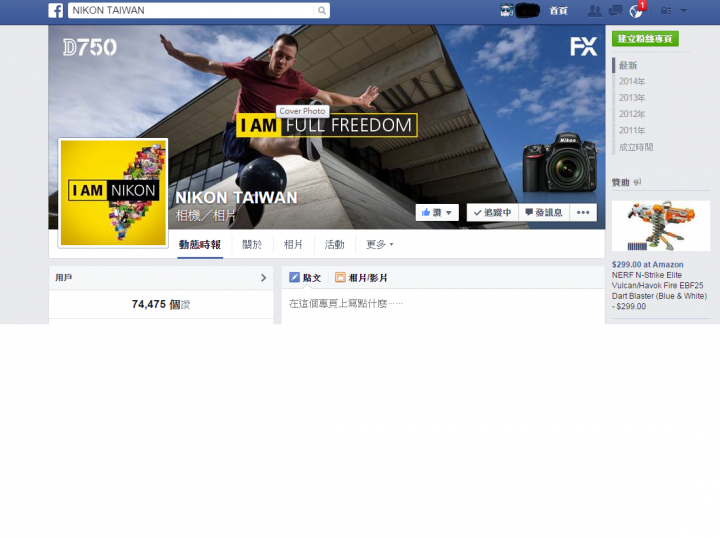Jump to 2014年 on timeline
The width and height of the screenshot is (720, 538).
[632, 81]
